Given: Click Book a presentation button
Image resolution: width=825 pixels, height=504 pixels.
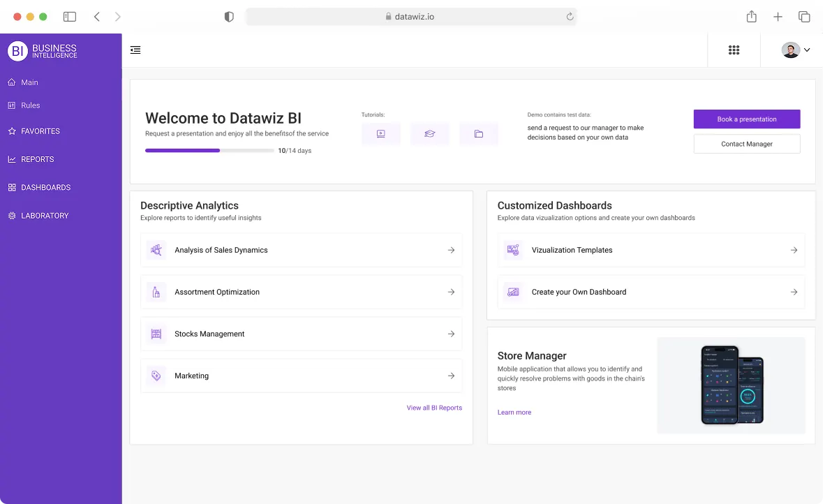Looking at the screenshot, I should click(x=747, y=119).
